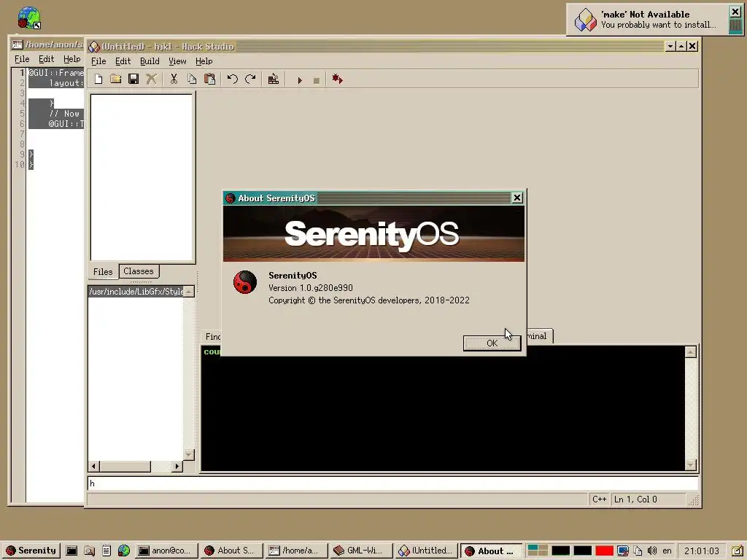Open Hack Studio Help menu

tap(204, 61)
